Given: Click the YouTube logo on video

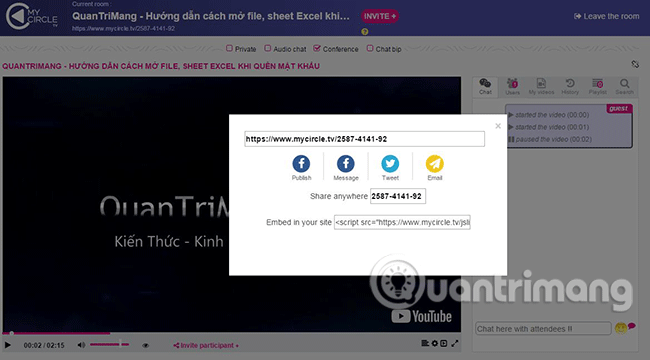Looking at the screenshot, I should coord(422,316).
